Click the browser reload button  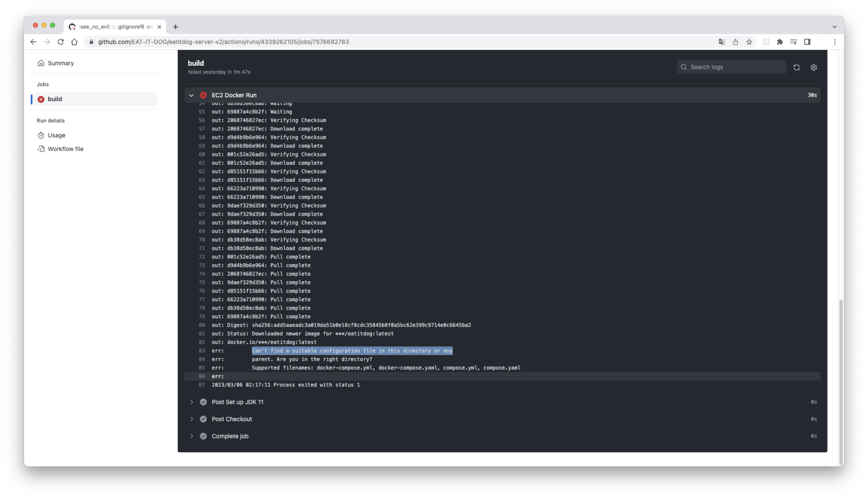click(x=61, y=42)
